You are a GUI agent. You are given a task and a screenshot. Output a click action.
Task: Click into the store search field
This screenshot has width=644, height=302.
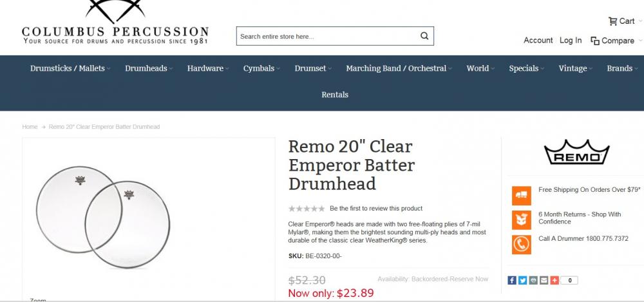pyautogui.click(x=327, y=36)
